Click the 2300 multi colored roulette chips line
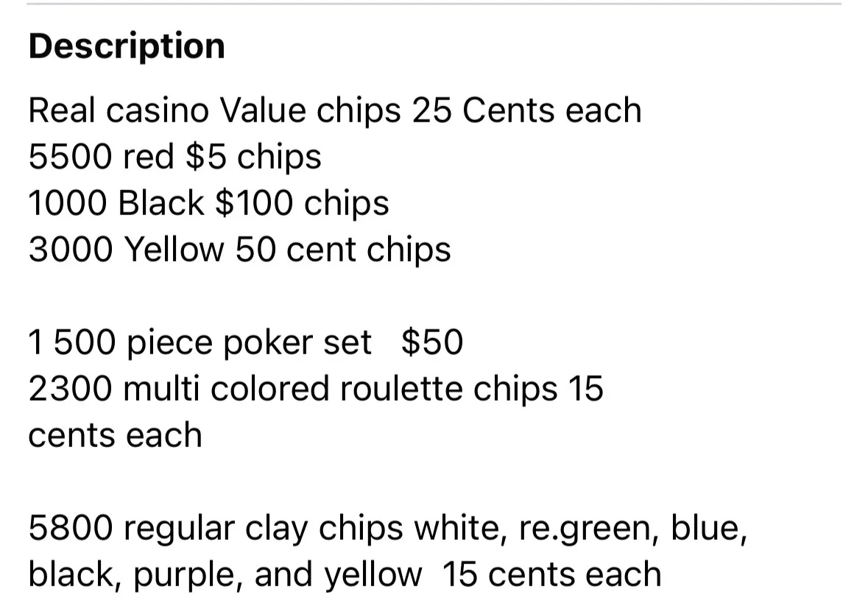 click(316, 388)
